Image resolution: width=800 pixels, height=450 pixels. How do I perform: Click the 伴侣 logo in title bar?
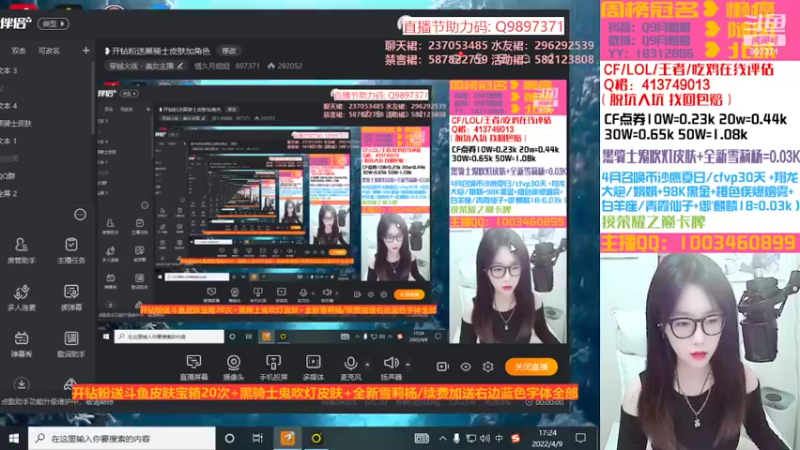[x=16, y=23]
